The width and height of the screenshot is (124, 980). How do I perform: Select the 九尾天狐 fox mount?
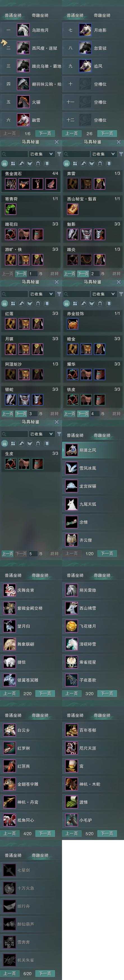point(71,504)
